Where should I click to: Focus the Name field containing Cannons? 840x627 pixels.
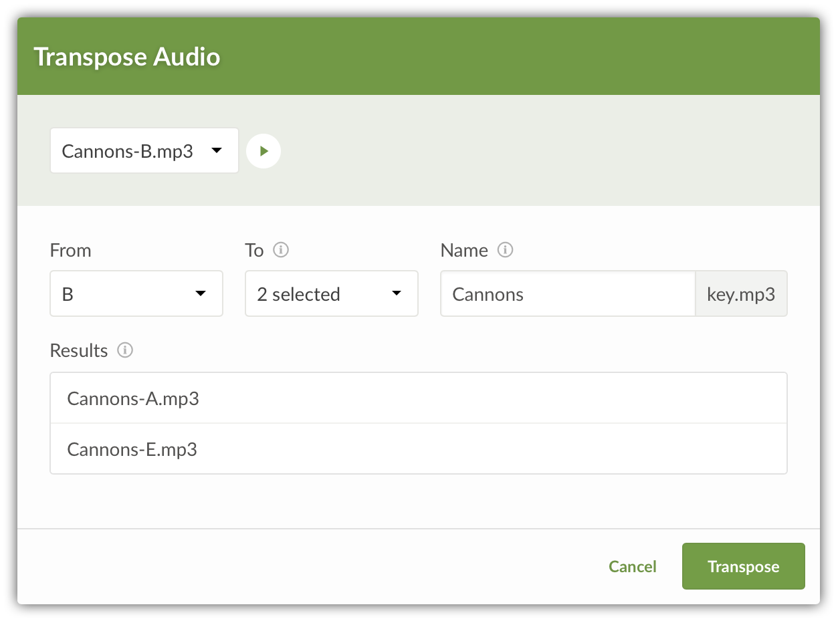pyautogui.click(x=567, y=293)
